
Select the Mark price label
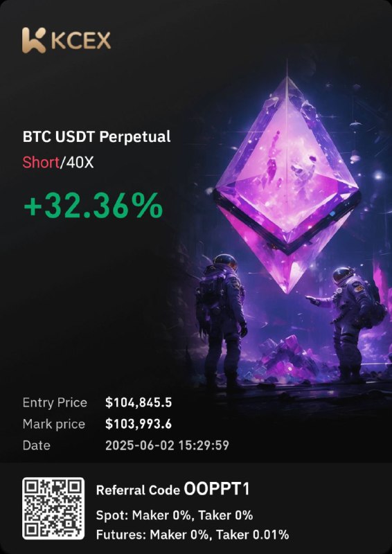pyautogui.click(x=54, y=424)
